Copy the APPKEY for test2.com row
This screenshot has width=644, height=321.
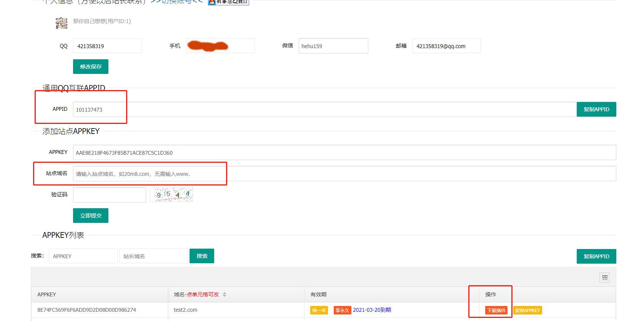tap(528, 310)
